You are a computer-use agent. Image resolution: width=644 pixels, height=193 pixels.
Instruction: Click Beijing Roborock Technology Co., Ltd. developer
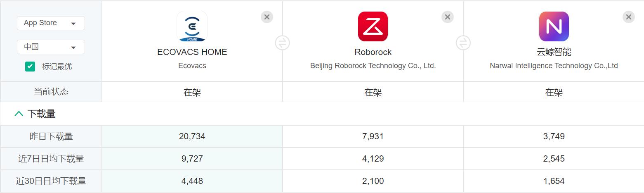tap(373, 66)
